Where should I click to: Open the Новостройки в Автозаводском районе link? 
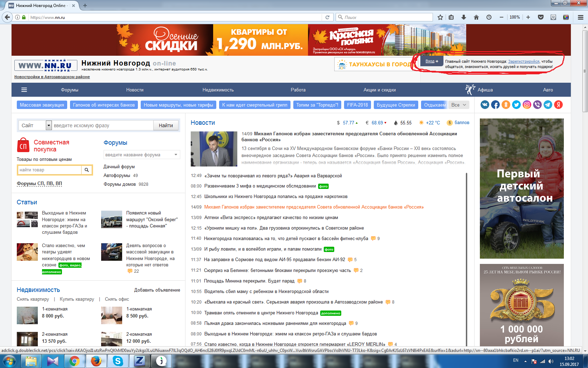[x=52, y=77]
